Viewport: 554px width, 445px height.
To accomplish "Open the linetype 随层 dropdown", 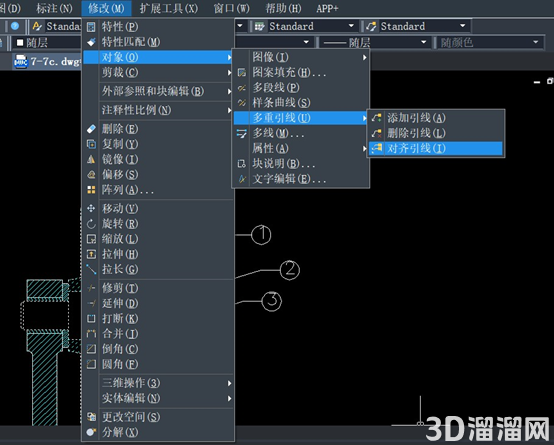I will tap(424, 42).
